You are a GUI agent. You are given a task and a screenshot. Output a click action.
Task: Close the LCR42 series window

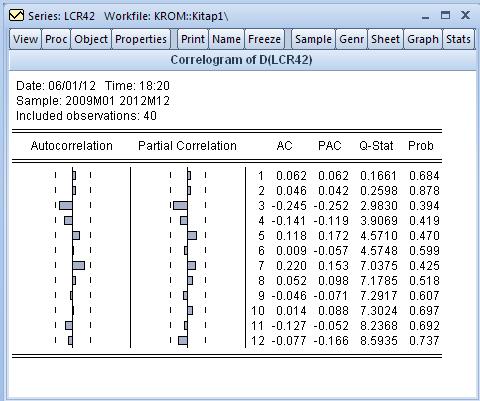(465, 15)
